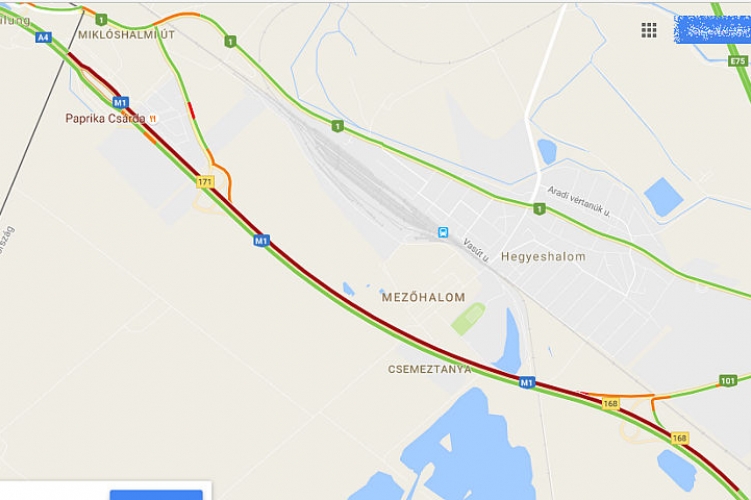Select the E75 route shield
The image size is (751, 500).
pyautogui.click(x=738, y=61)
